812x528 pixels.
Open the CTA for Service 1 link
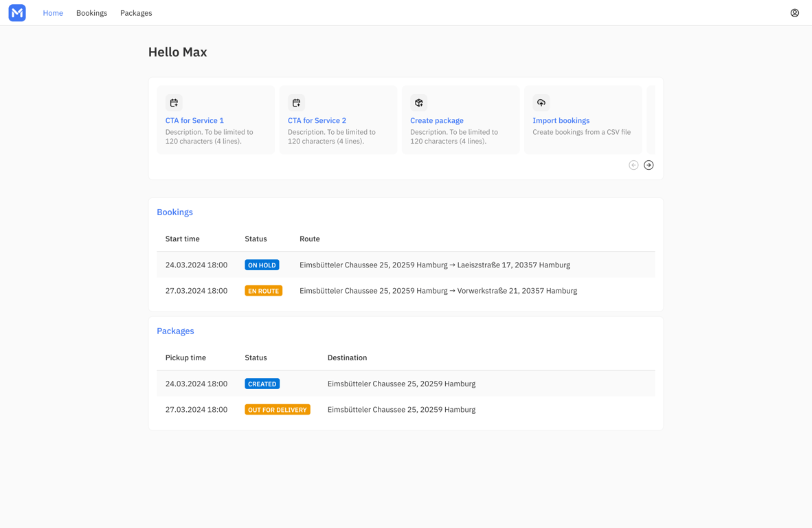pos(194,120)
